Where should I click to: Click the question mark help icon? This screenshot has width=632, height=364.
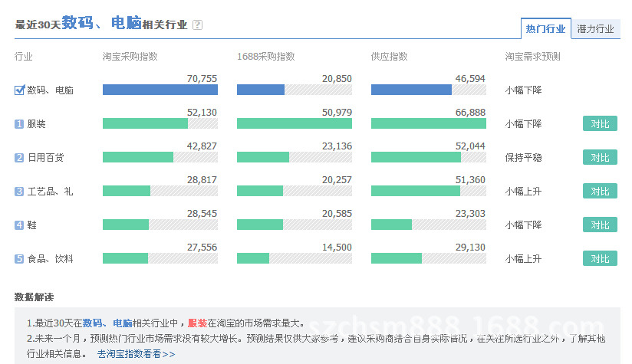[x=198, y=25]
